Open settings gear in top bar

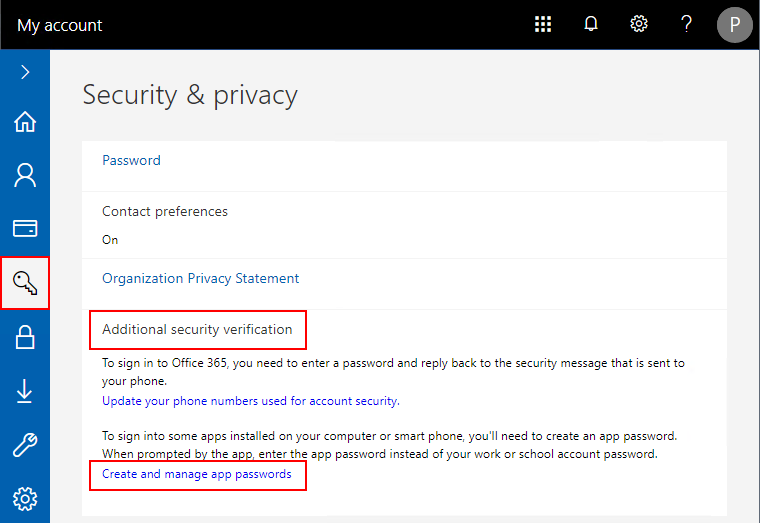(x=638, y=24)
